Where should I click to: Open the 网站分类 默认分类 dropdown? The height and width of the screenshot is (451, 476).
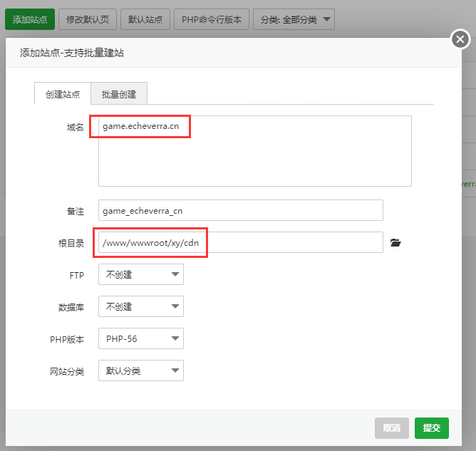point(141,370)
